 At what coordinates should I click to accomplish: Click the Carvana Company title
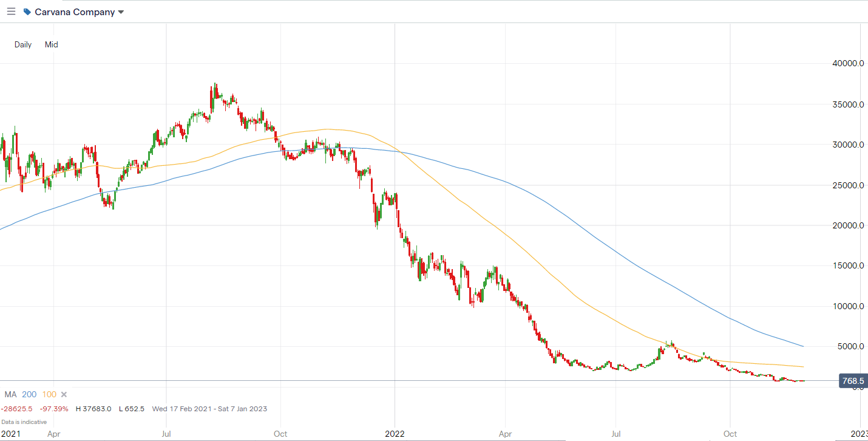click(75, 12)
